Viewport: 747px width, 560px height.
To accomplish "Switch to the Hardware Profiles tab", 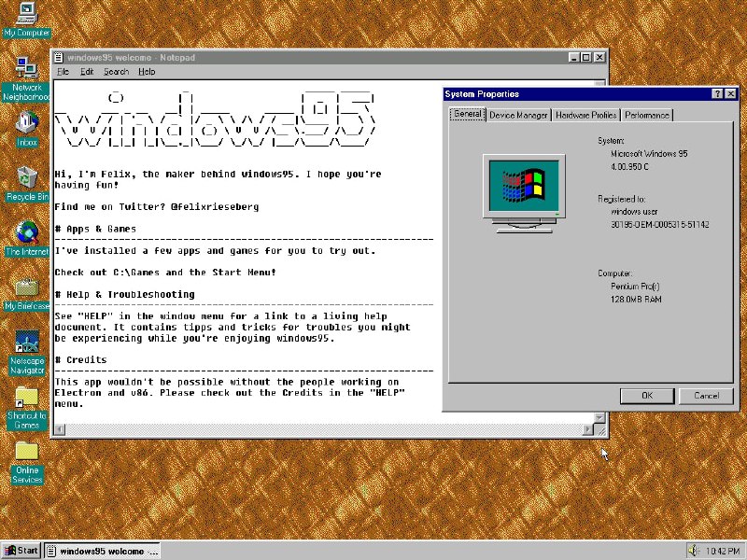I will (x=585, y=115).
